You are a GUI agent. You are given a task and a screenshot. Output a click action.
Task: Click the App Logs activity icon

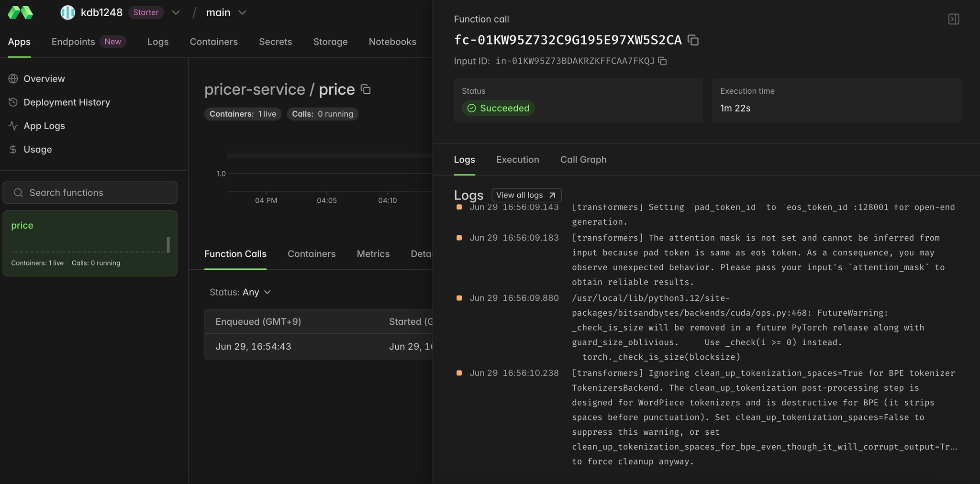pos(13,126)
